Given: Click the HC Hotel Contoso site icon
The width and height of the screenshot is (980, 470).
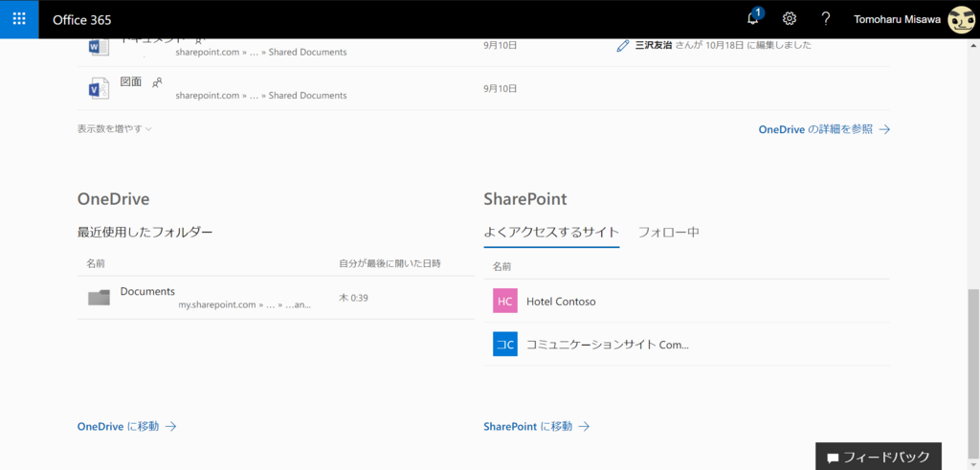Looking at the screenshot, I should pos(505,301).
